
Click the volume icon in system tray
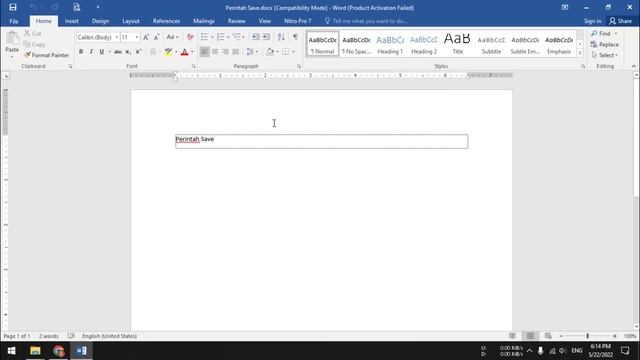click(562, 351)
